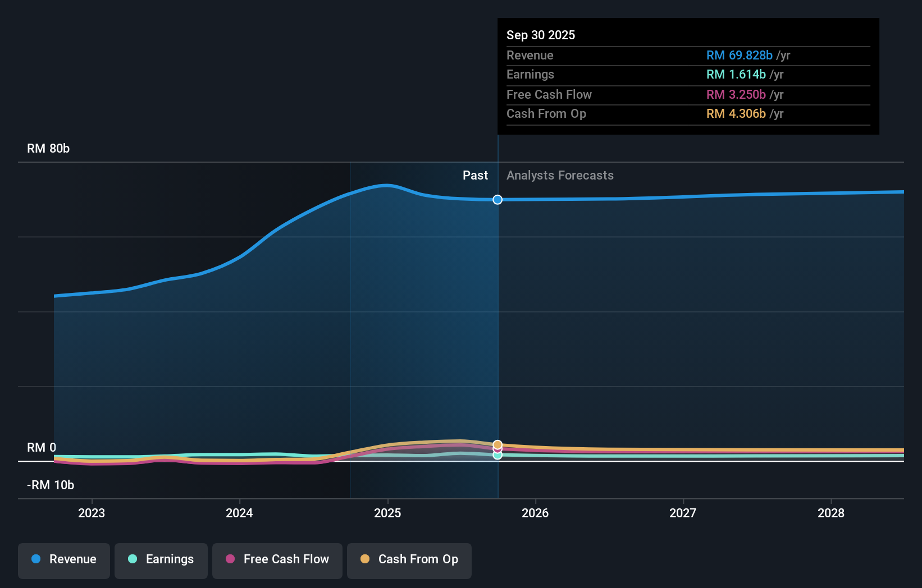
Task: Select the orange Cash From Op chart marker
Action: 497,444
